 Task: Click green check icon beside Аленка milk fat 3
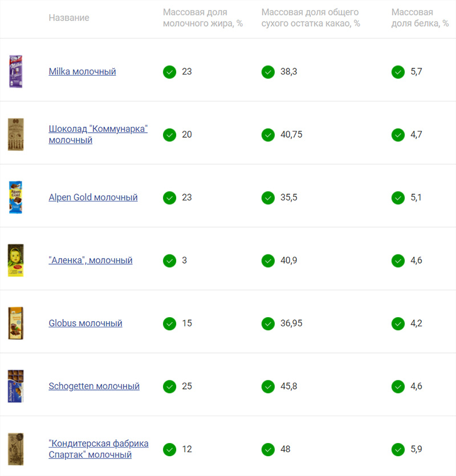point(170,261)
